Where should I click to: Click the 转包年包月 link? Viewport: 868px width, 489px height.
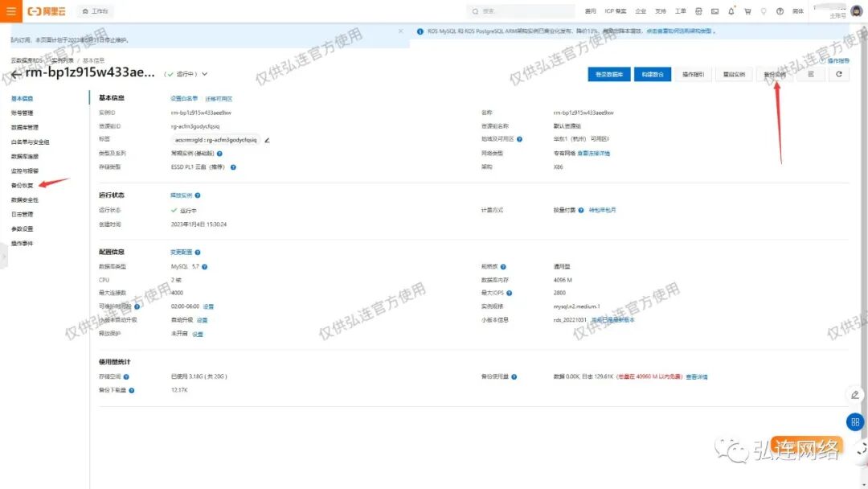(602, 211)
